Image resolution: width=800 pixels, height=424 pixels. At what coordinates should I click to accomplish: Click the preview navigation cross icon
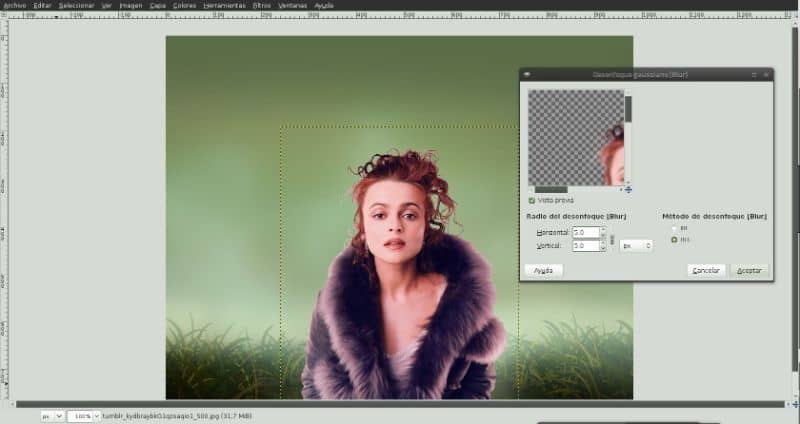click(x=628, y=189)
